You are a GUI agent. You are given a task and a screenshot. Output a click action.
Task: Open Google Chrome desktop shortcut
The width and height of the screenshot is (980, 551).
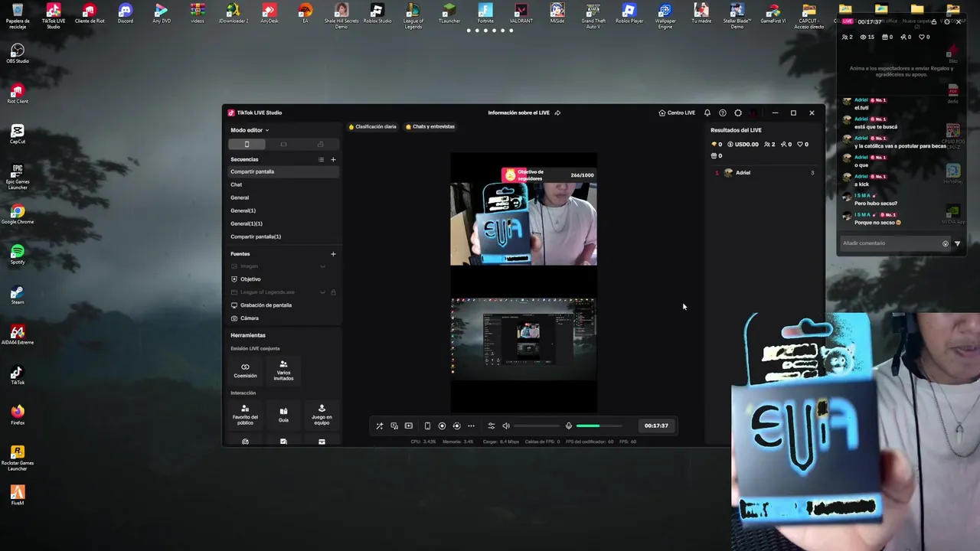[18, 214]
